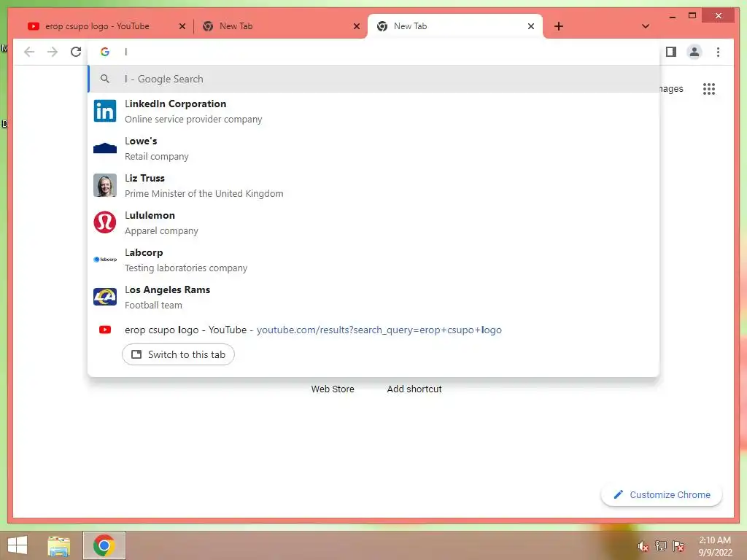The width and height of the screenshot is (747, 560).
Task: Expand the tab search chevron
Action: (646, 26)
